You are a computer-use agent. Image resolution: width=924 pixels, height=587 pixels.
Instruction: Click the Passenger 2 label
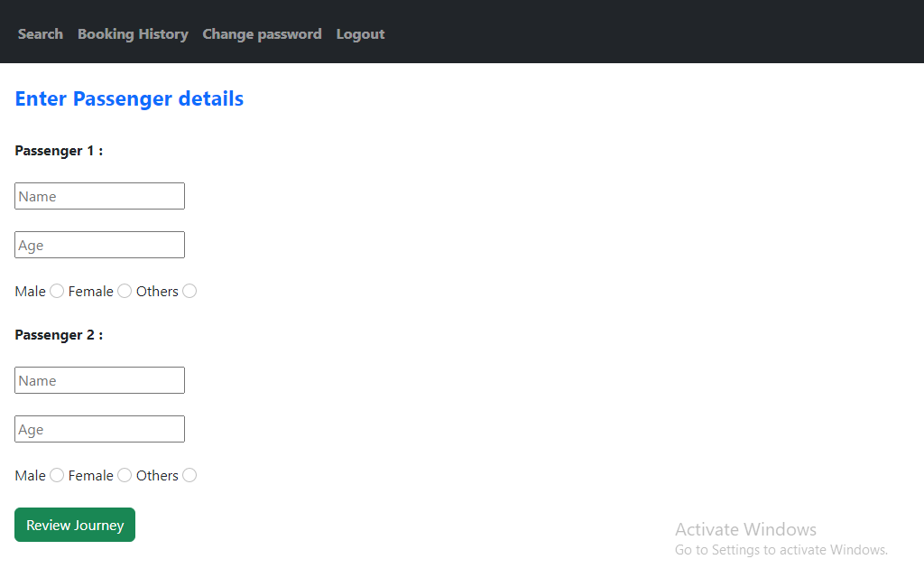point(59,335)
